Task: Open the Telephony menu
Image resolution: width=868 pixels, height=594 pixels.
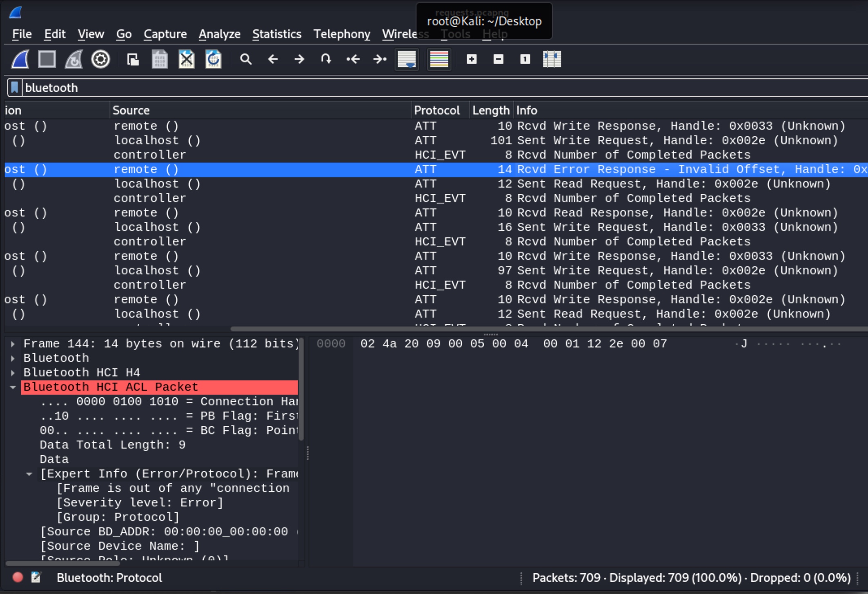Action: coord(342,34)
